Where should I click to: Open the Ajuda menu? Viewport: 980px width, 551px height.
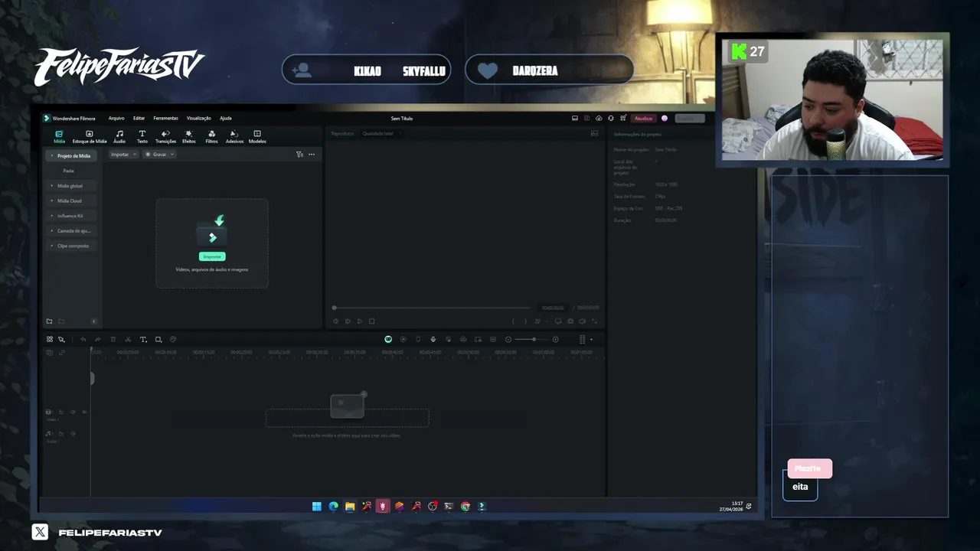226,118
